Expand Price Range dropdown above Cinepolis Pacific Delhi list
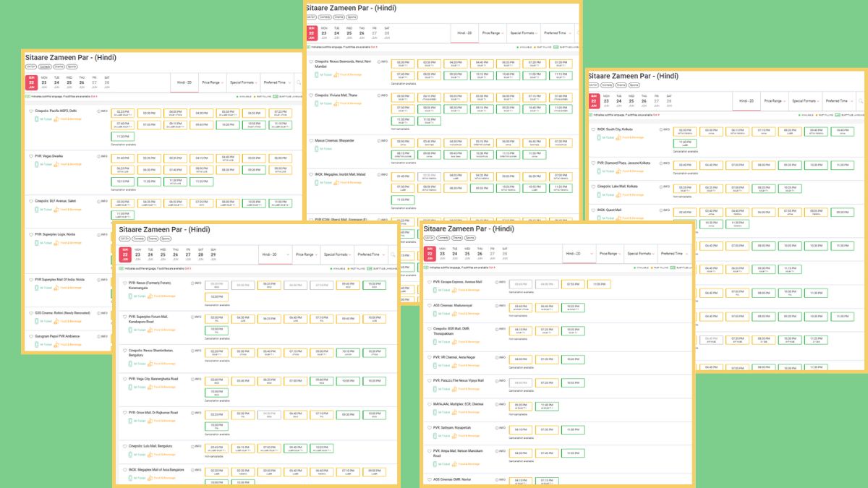Image resolution: width=868 pixels, height=488 pixels. [212, 82]
